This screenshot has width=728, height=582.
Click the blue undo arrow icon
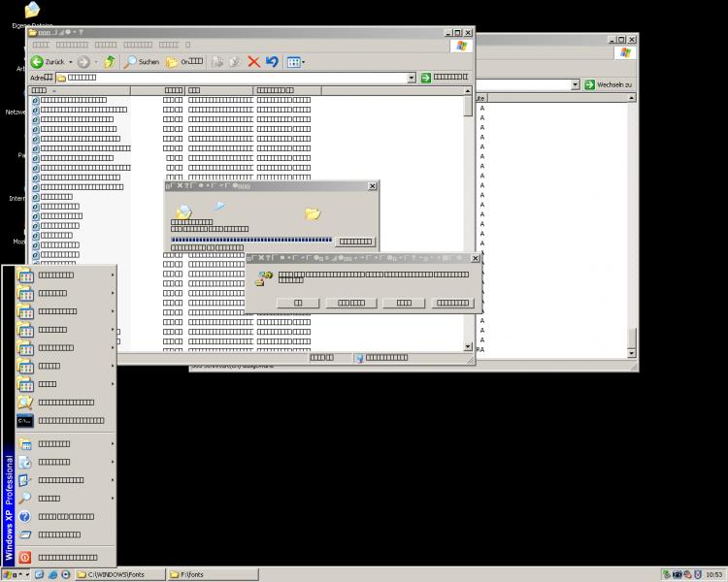point(272,62)
